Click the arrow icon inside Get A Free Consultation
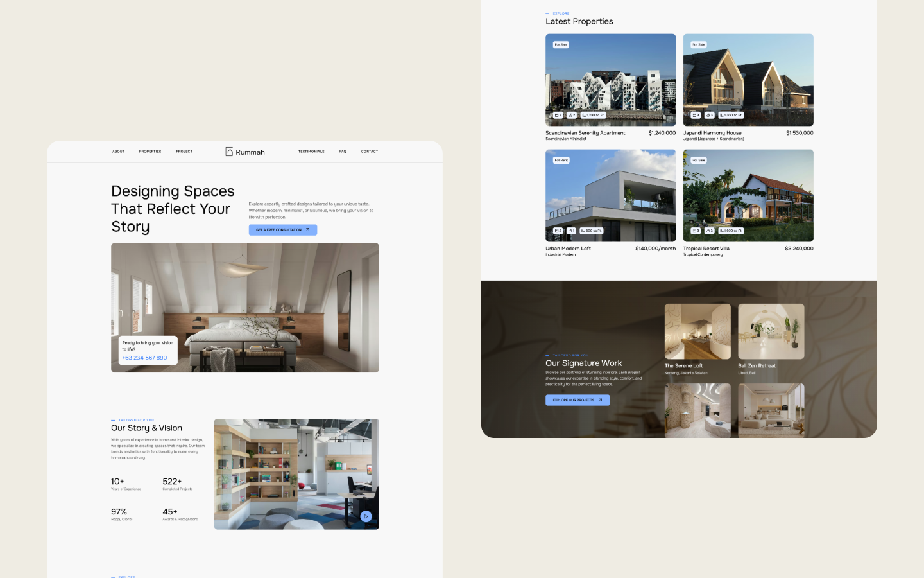The height and width of the screenshot is (578, 924). tap(307, 229)
